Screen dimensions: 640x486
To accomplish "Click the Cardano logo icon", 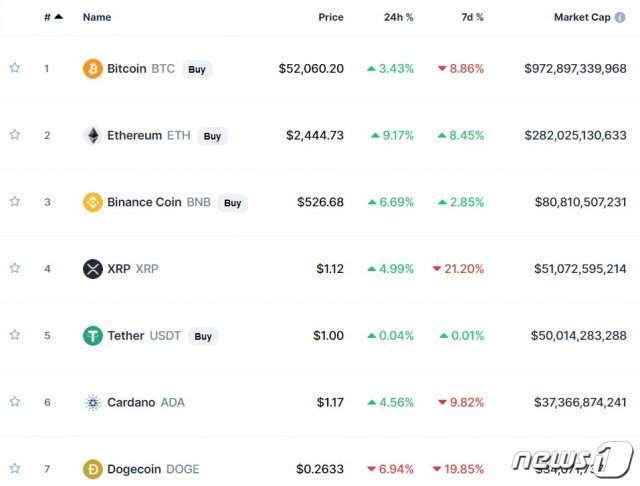I will coord(93,402).
